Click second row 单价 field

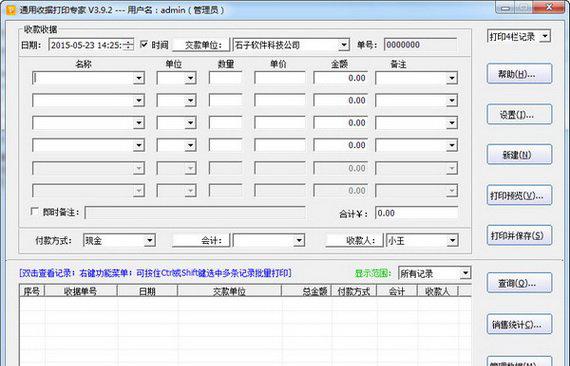point(280,101)
